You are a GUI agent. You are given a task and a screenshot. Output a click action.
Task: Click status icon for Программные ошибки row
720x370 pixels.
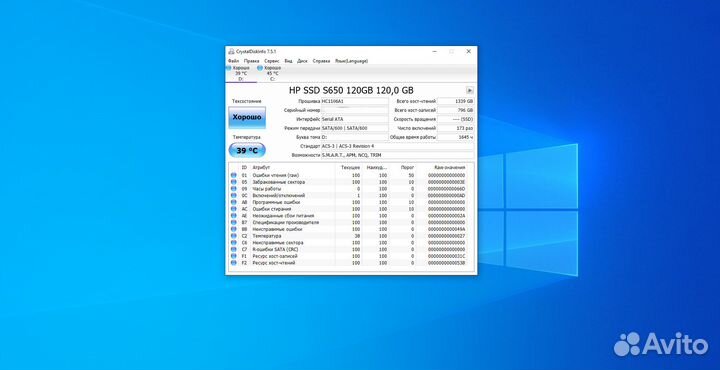[233, 202]
